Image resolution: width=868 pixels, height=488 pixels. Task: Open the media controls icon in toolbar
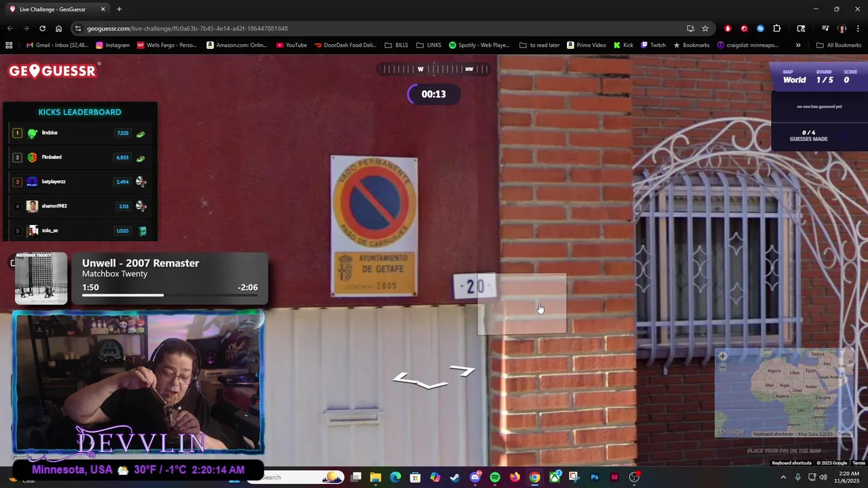(x=825, y=28)
